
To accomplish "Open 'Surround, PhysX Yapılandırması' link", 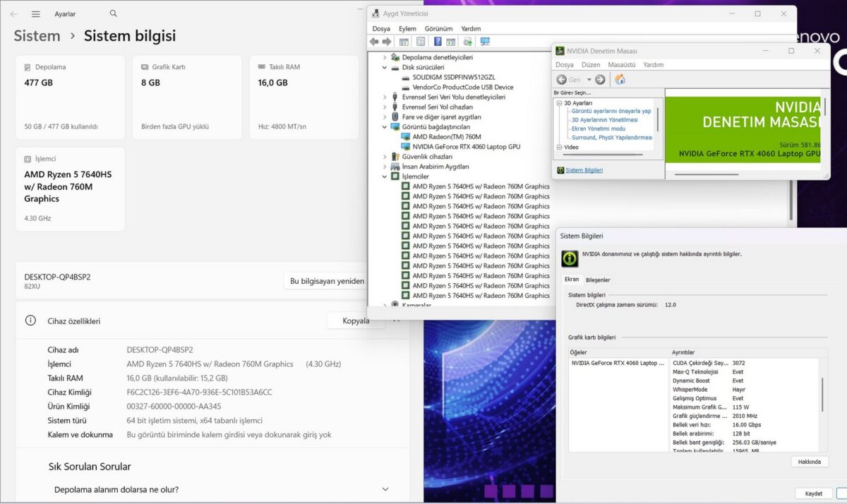I will (611, 138).
